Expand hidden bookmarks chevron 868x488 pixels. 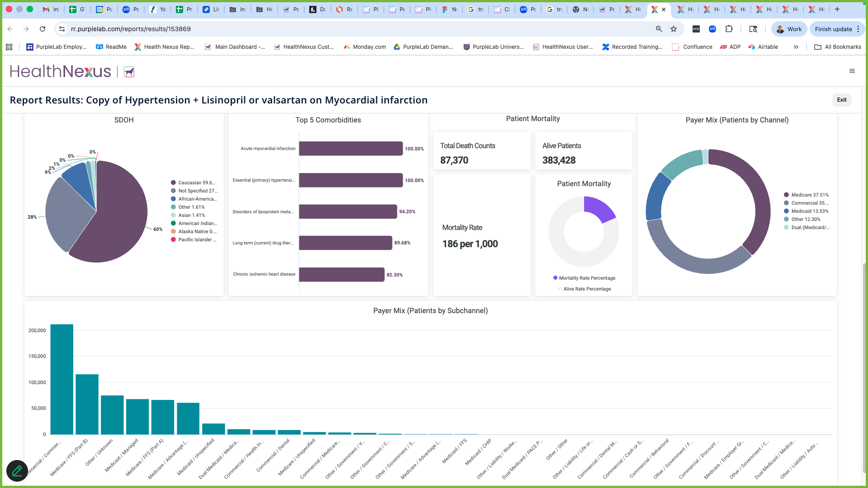coord(796,47)
